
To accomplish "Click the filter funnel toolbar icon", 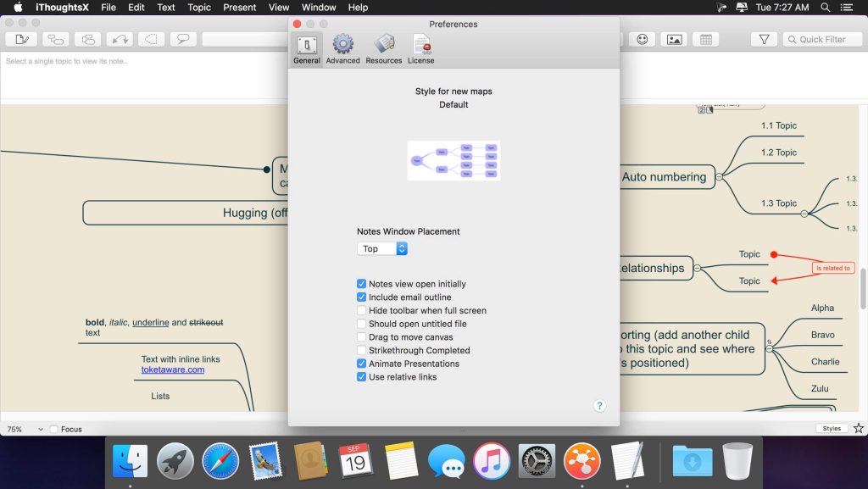I will tap(764, 39).
